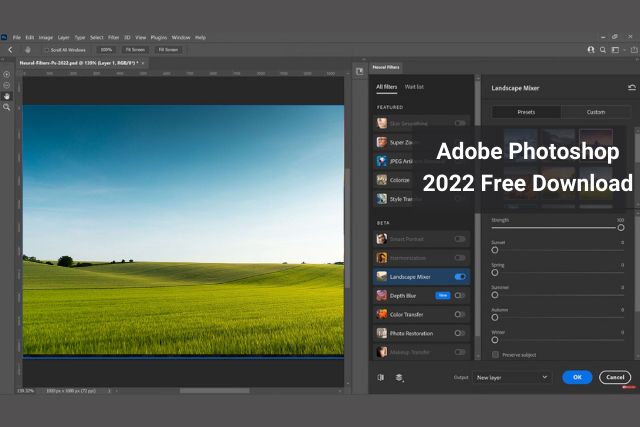Image resolution: width=640 pixels, height=427 pixels.
Task: Toggle the Skin Smoothing filter switch
Action: 460,123
